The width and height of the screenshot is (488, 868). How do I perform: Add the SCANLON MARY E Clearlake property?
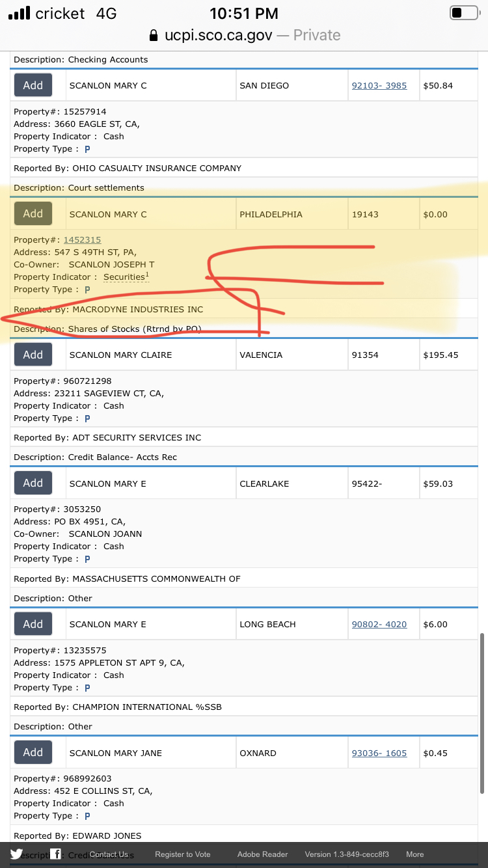pyautogui.click(x=33, y=483)
